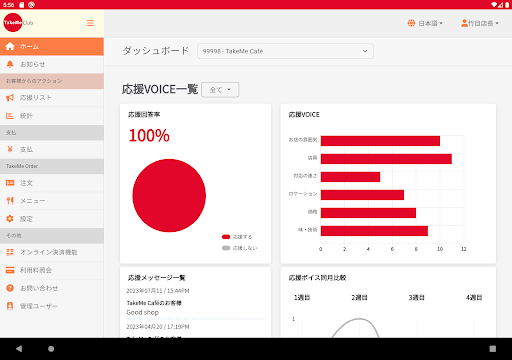Click the お店の雰囲気 bar in the chart

380,141
